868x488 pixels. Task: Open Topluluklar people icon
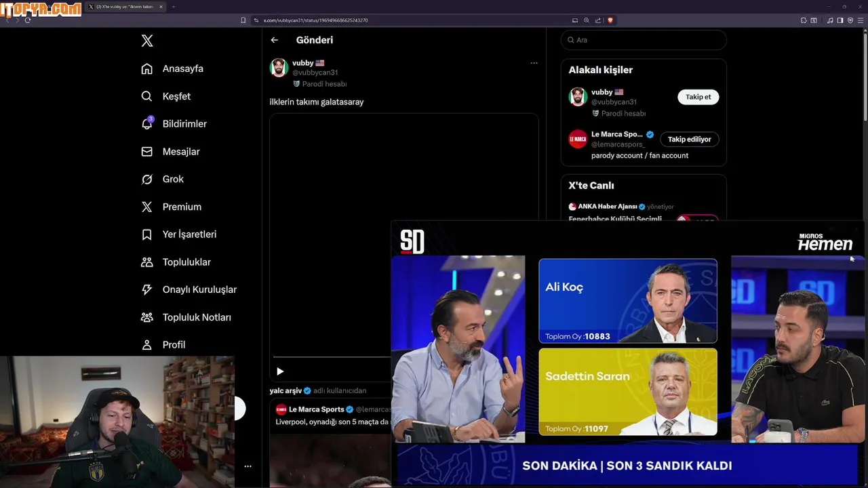click(146, 262)
